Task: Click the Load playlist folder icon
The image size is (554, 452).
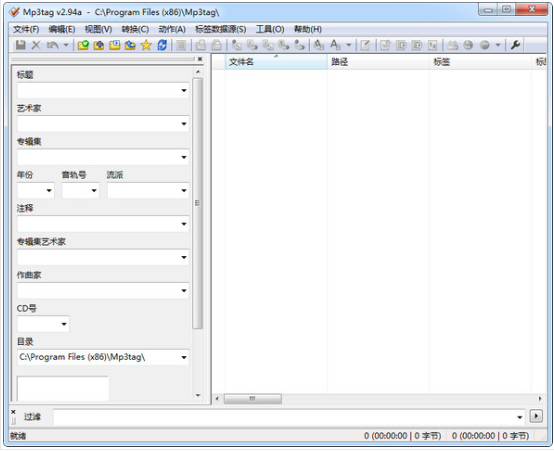Action: [x=114, y=45]
